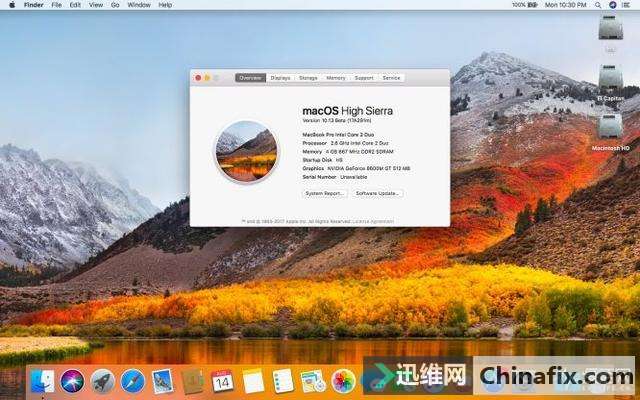The image size is (640, 400).
Task: Launch Siri from the Dock
Action: point(72,381)
